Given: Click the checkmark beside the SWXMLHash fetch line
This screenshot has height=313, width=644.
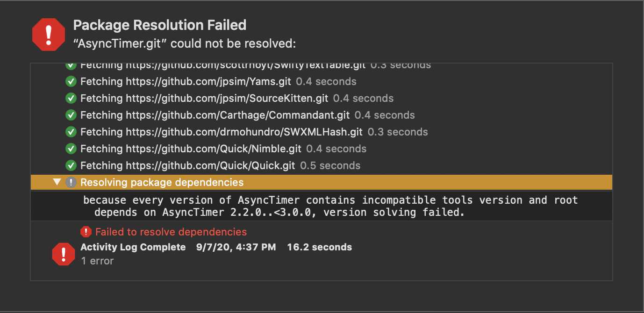Looking at the screenshot, I should pyautogui.click(x=71, y=132).
